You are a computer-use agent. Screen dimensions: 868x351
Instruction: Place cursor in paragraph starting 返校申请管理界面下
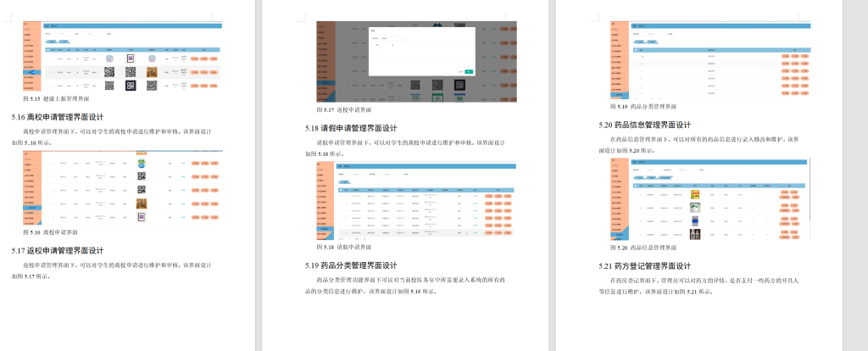[x=112, y=270]
